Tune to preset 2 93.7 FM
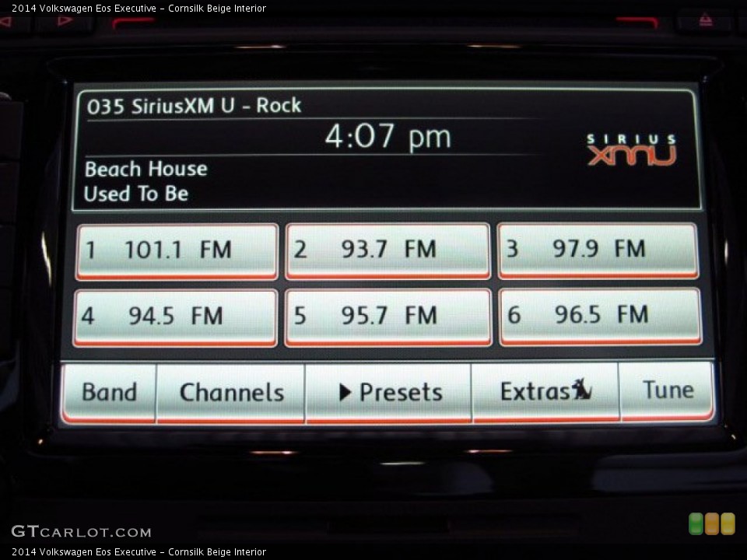Screen dimensions: 747x560 click(x=388, y=250)
